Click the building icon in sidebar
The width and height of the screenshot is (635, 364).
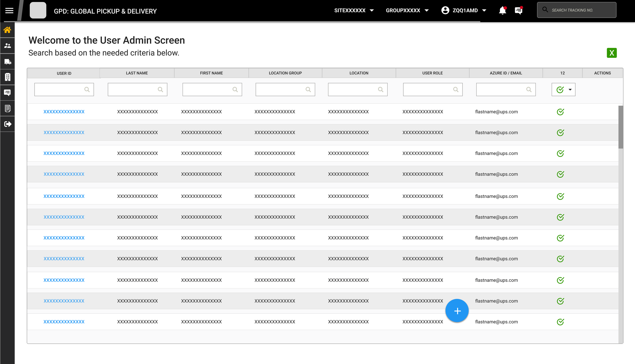click(x=7, y=77)
